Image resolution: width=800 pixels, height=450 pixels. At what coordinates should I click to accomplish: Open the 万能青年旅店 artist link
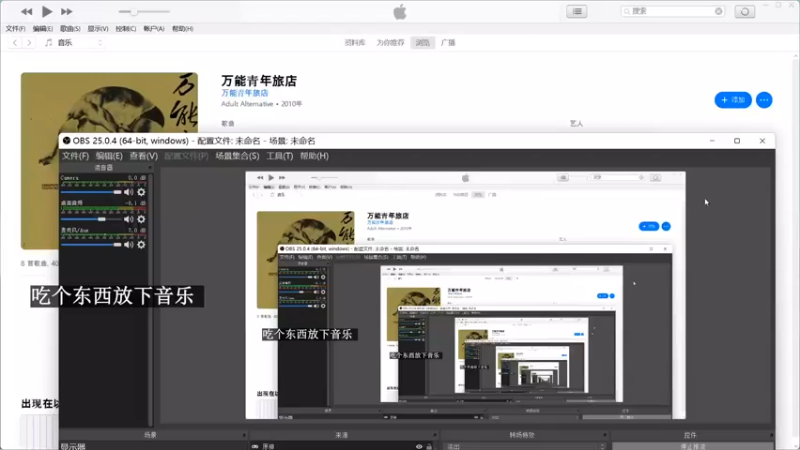244,93
